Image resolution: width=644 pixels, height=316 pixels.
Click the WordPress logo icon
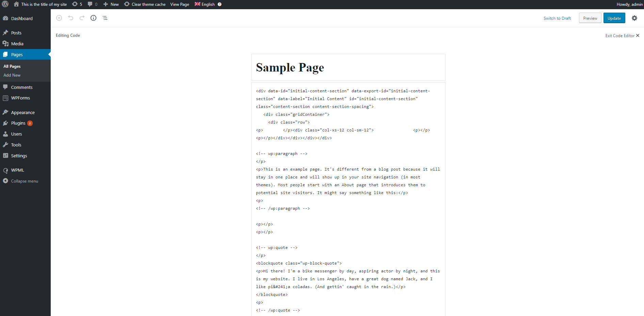(x=5, y=4)
